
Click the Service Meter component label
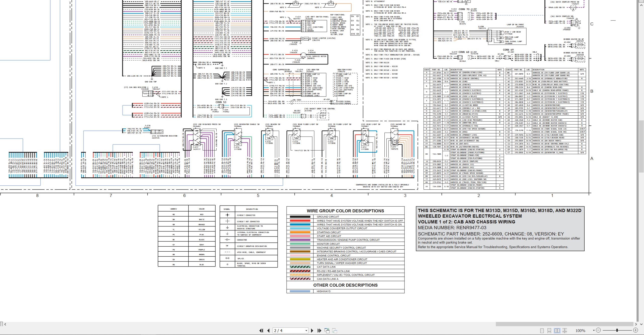pos(316,56)
